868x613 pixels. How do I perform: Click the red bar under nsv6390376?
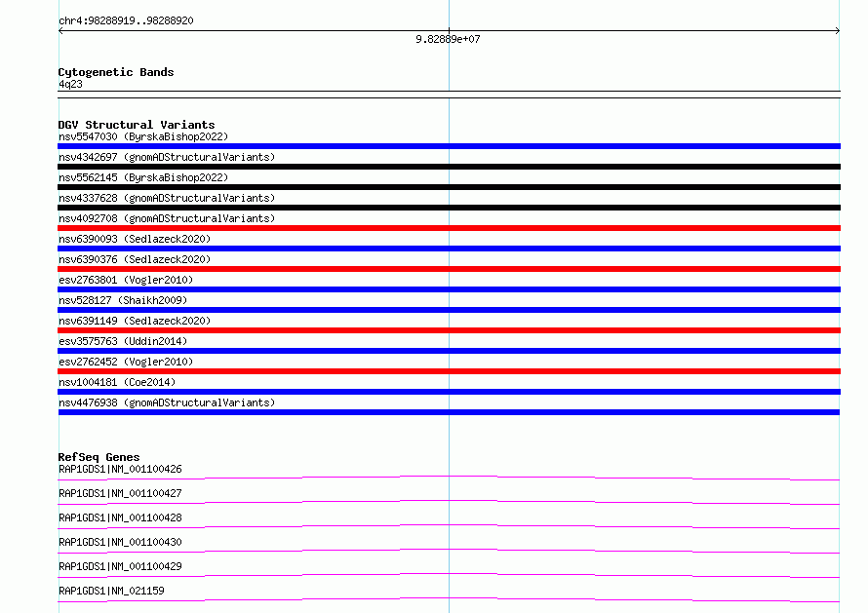449,269
